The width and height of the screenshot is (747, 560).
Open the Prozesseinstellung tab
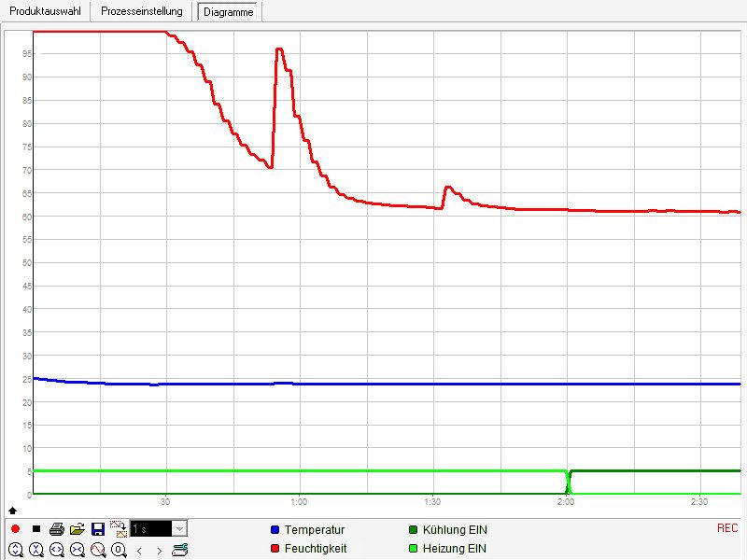pyautogui.click(x=142, y=11)
